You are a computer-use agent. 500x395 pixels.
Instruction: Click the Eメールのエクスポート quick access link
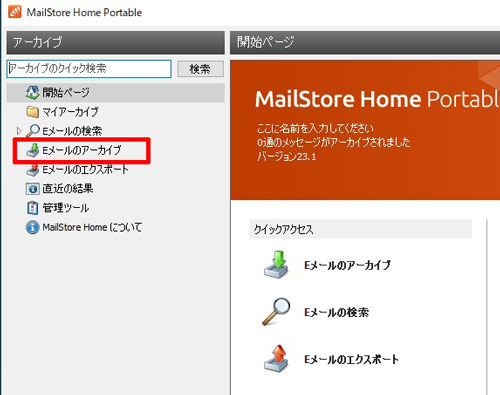tap(351, 359)
